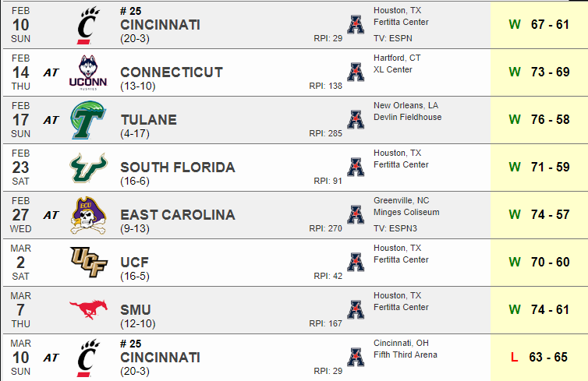Click the SMU red mustang logo
Viewport: 588px width, 381px height.
(x=88, y=309)
